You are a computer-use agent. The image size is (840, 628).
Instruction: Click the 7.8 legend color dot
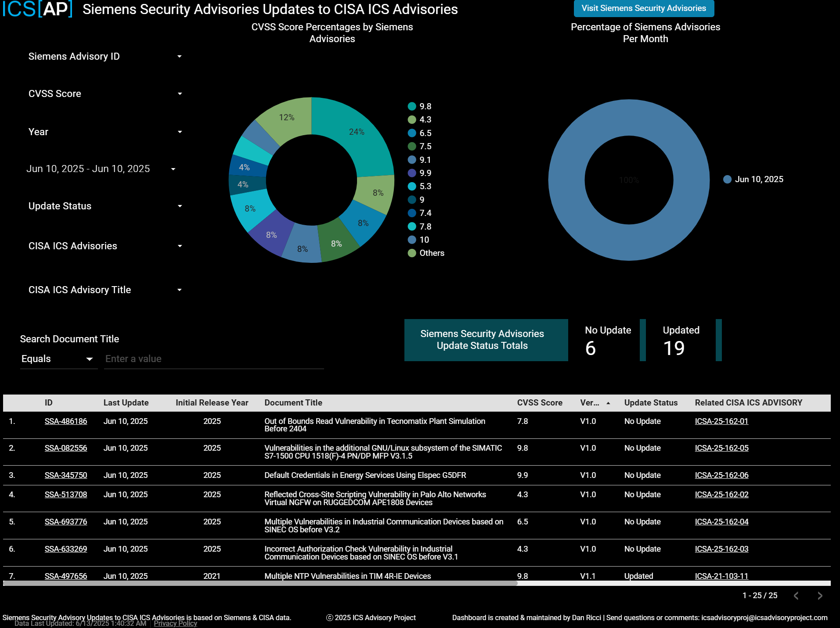point(412,226)
